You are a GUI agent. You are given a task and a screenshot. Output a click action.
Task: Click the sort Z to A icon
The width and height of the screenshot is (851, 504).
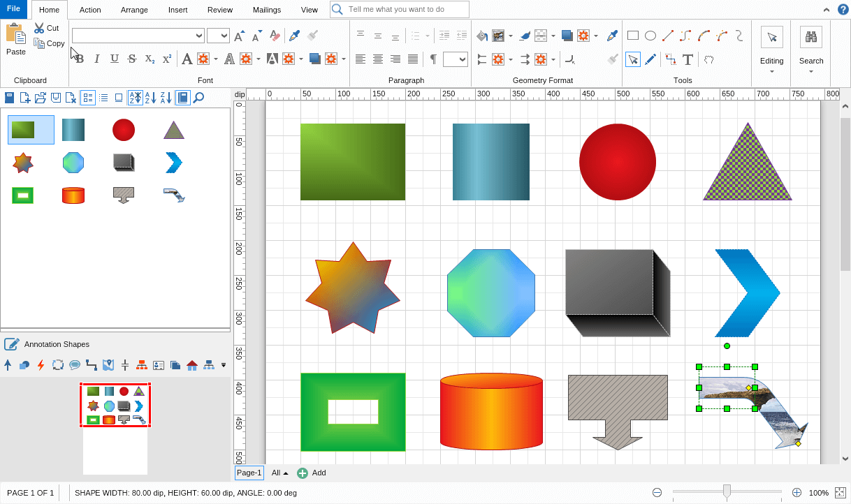(166, 98)
